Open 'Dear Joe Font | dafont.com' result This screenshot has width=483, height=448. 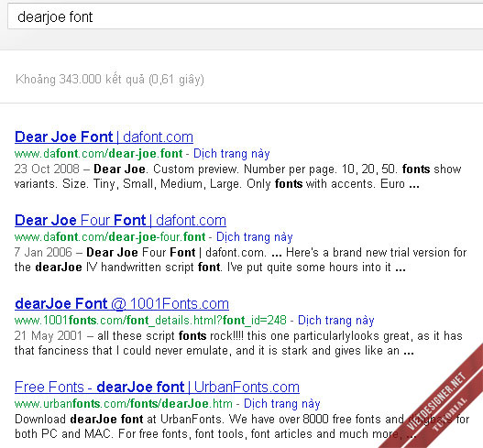point(104,137)
